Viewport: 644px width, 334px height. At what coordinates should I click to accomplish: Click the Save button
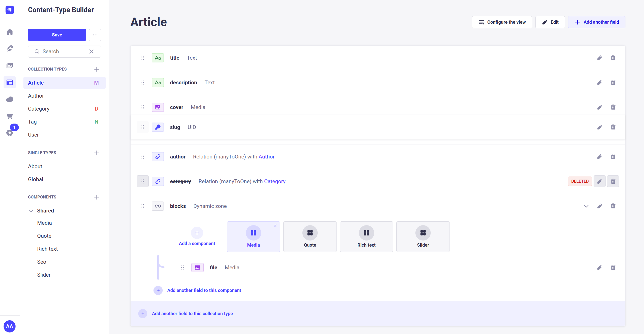tap(57, 35)
